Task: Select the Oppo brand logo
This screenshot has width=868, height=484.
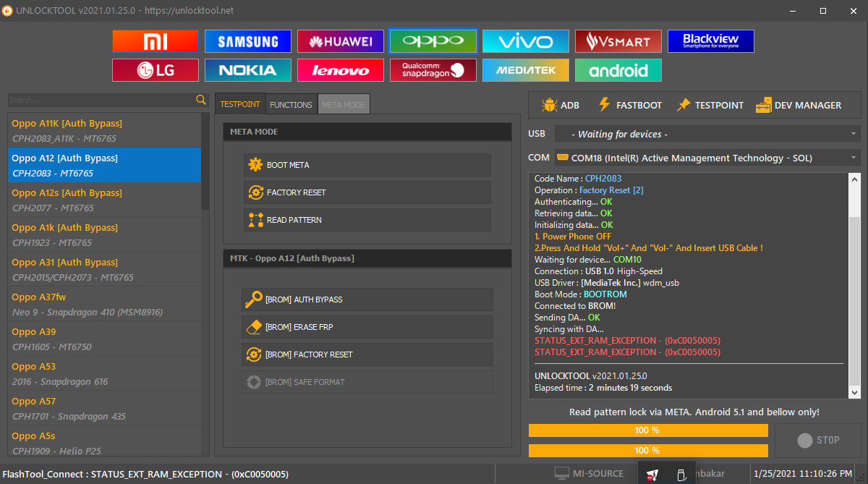Action: click(433, 41)
